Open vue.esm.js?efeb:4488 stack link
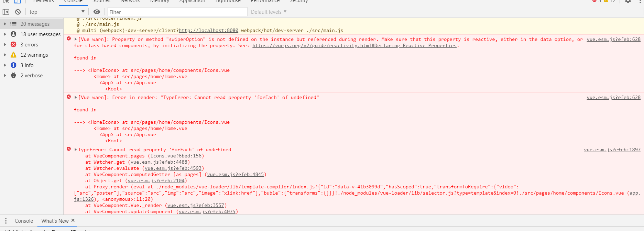644x231 pixels. 159,162
